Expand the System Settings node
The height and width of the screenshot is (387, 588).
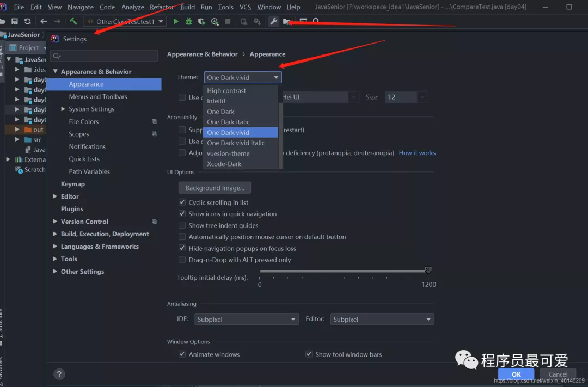pos(63,109)
